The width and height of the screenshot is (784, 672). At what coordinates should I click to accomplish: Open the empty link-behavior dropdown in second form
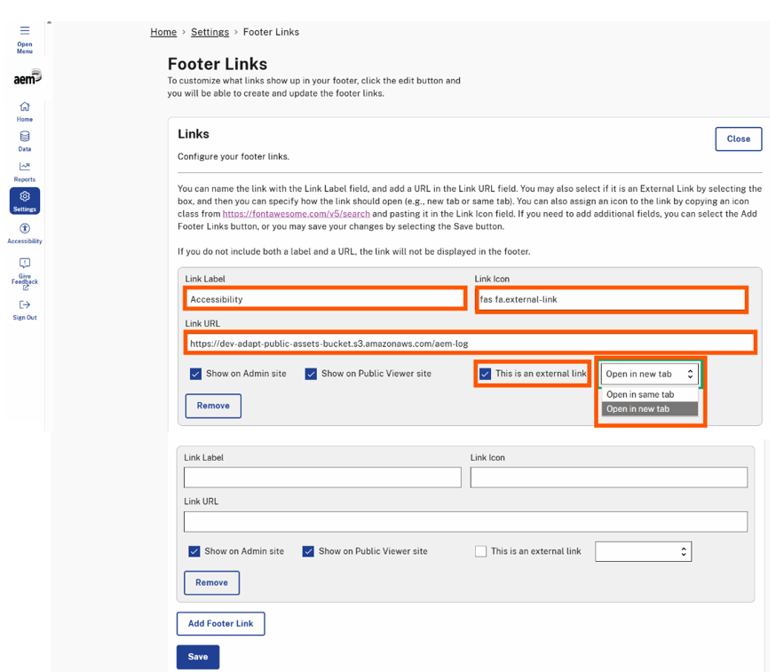coord(643,551)
